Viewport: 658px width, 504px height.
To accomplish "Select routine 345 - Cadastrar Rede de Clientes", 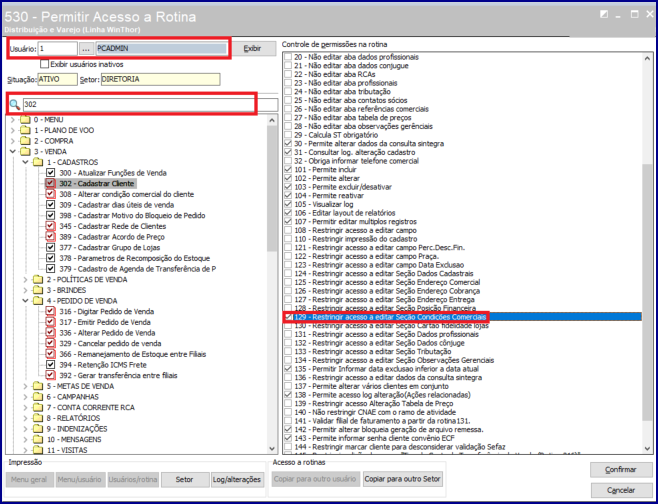I will (x=112, y=226).
